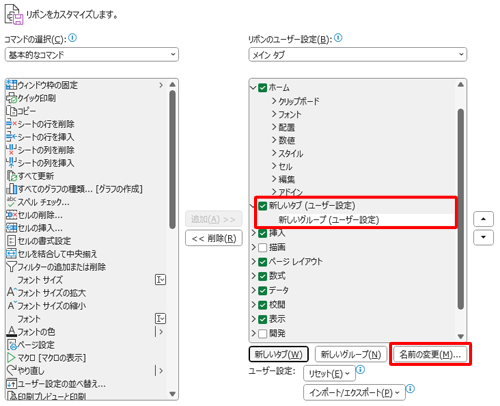Image resolution: width=500 pixels, height=406 pixels.
Task: Select the 配置 group row
Action: 286,127
